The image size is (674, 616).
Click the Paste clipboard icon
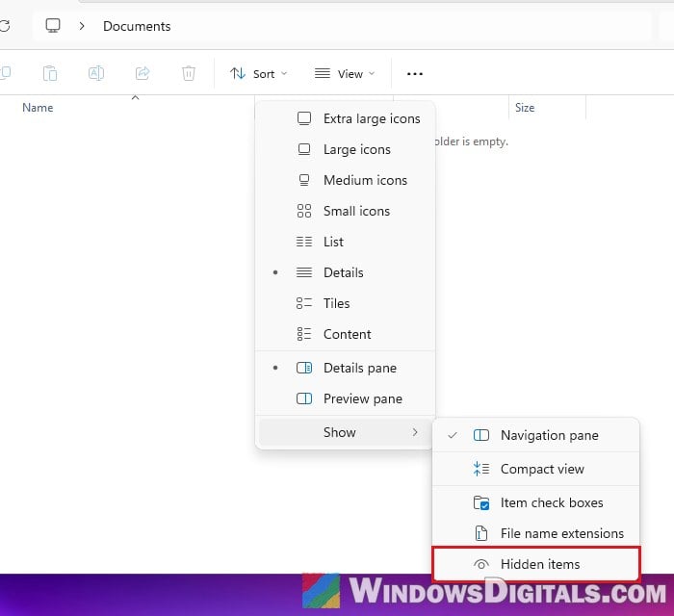pos(50,73)
